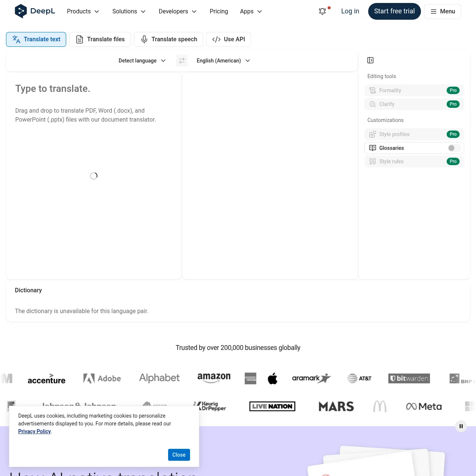Click the Style profiles icon

[x=373, y=134]
